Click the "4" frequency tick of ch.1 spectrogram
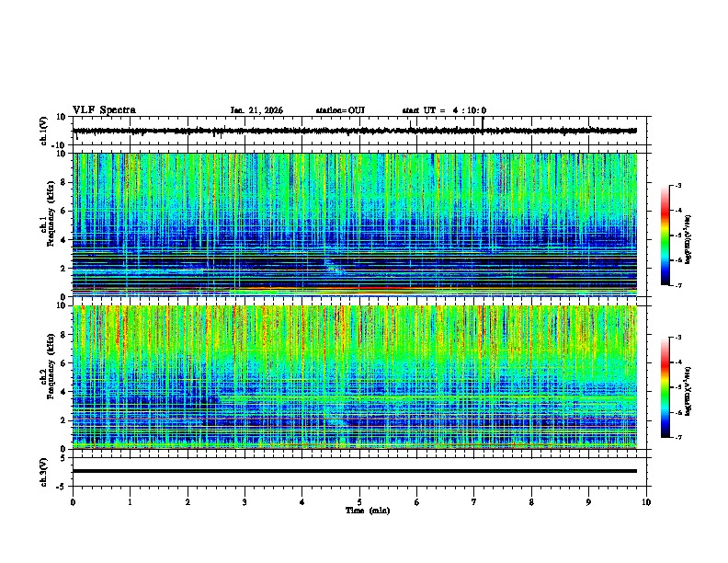This screenshot has width=728, height=563. [63, 240]
